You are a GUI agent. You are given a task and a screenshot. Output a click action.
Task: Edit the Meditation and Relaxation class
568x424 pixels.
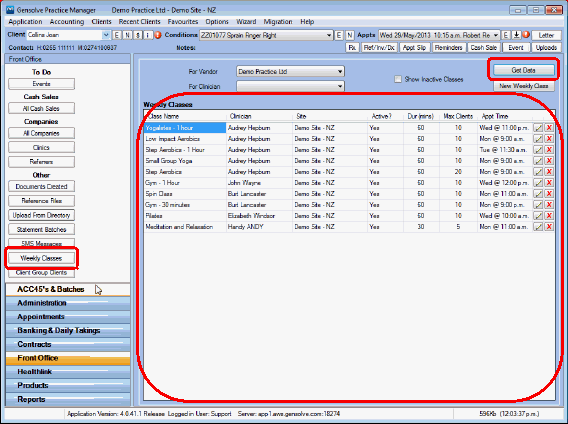538,226
